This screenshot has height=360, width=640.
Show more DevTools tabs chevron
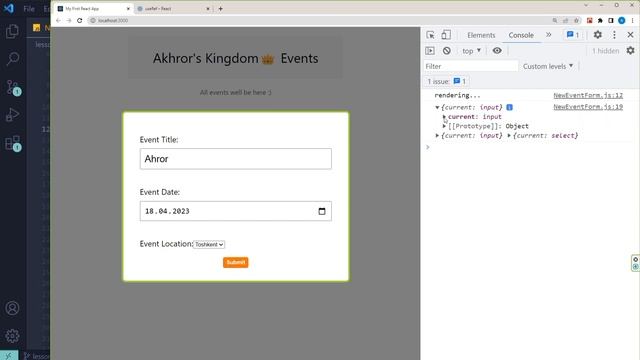[x=549, y=35]
